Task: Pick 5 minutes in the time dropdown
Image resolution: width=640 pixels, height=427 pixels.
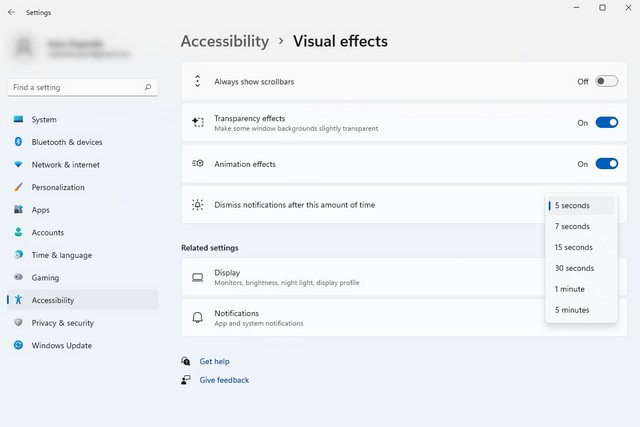Action: tap(572, 310)
